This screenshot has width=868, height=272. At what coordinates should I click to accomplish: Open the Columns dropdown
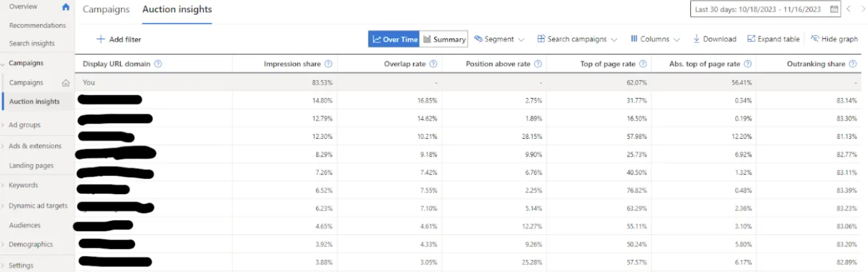[x=655, y=39]
